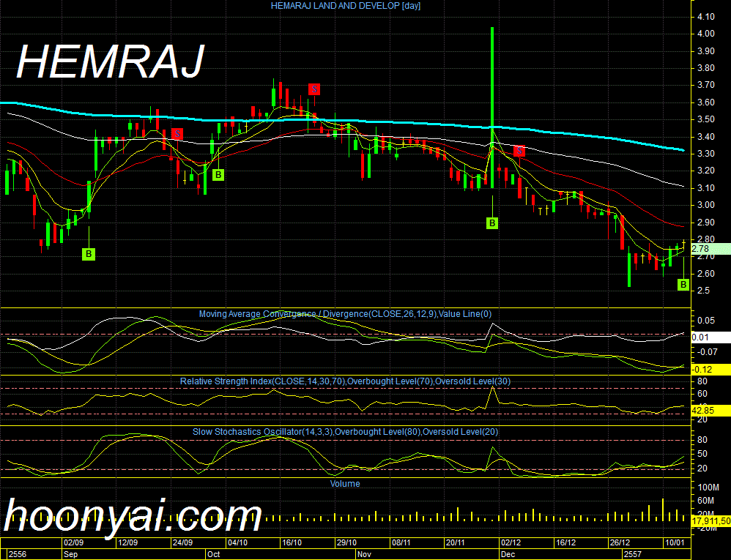Screen dimensions: 731x560
Task: Select the Moving Average Convergence / Divergence indicator title
Action: pyautogui.click(x=345, y=314)
